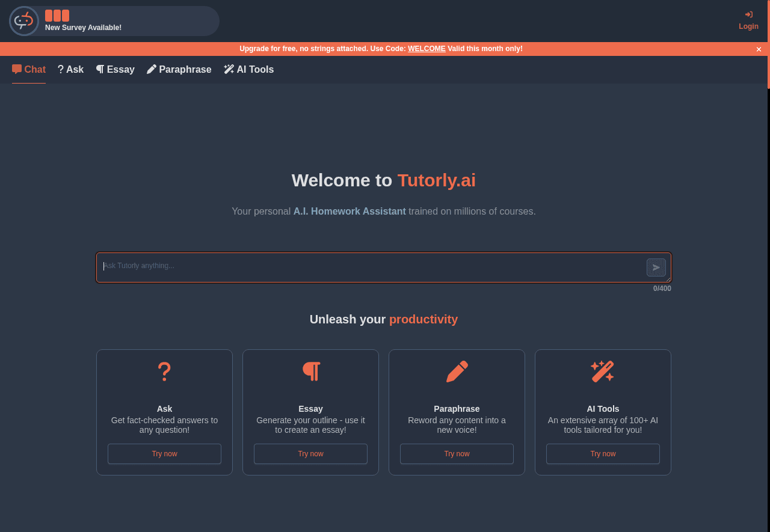Click Try now under Essay
Image resolution: width=770 pixels, height=532 pixels.
click(310, 453)
